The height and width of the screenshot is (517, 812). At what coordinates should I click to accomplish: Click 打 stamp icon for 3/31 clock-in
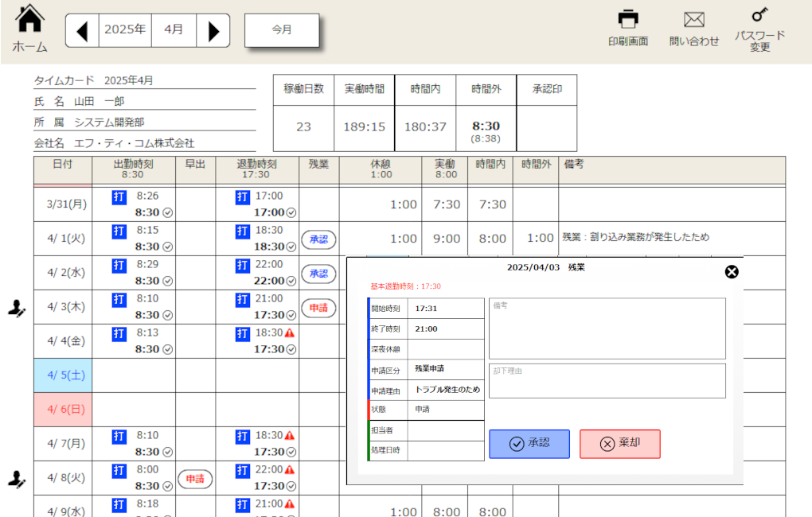(119, 197)
